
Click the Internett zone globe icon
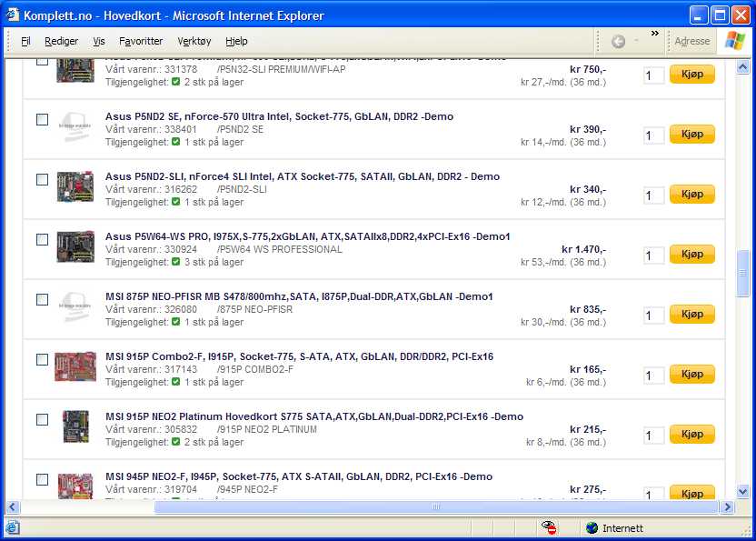click(x=592, y=528)
